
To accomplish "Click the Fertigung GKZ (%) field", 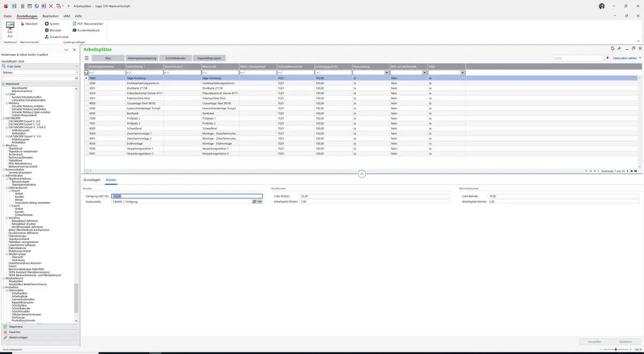I will (x=187, y=196).
